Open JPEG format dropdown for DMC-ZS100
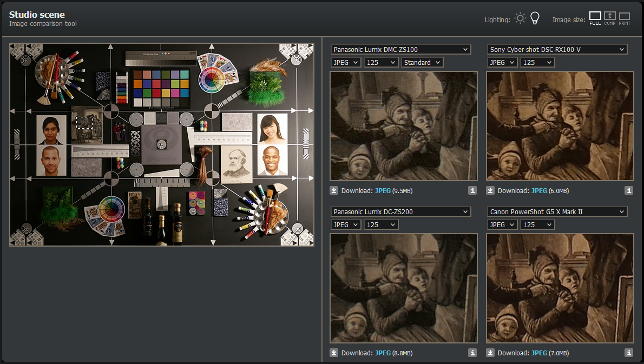This screenshot has width=644, height=364. (346, 62)
